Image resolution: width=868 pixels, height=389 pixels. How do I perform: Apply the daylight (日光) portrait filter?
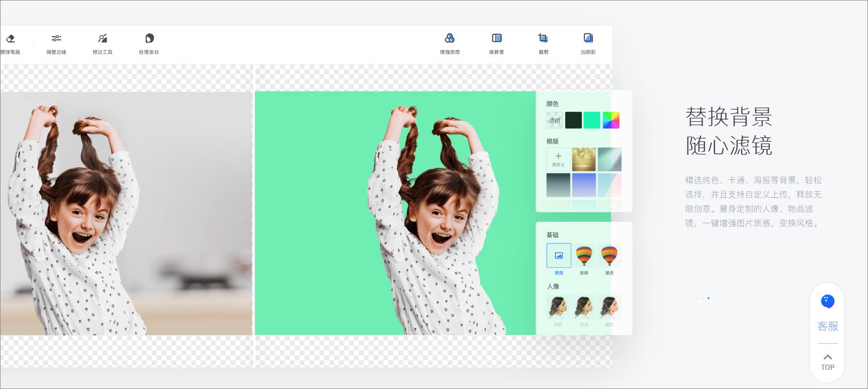(584, 307)
